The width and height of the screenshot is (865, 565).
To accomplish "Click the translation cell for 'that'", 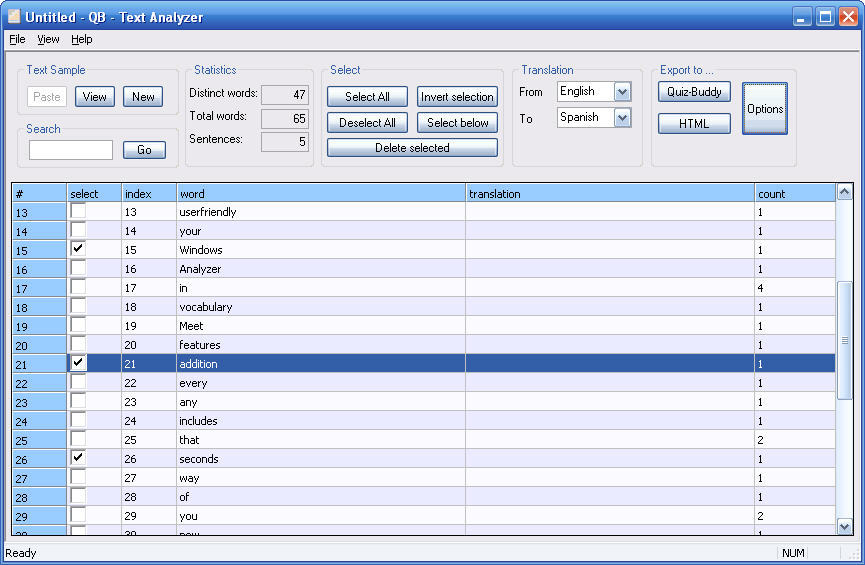I will (x=610, y=440).
